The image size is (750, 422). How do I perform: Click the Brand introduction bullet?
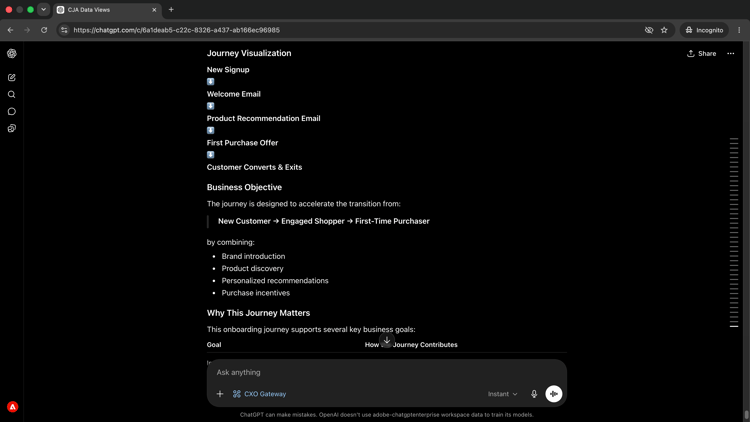253,256
